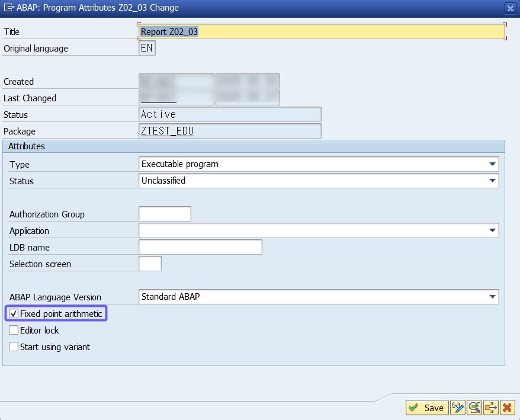Image resolution: width=520 pixels, height=420 pixels.
Task: Click the LDB name input field
Action: pyautogui.click(x=200, y=247)
